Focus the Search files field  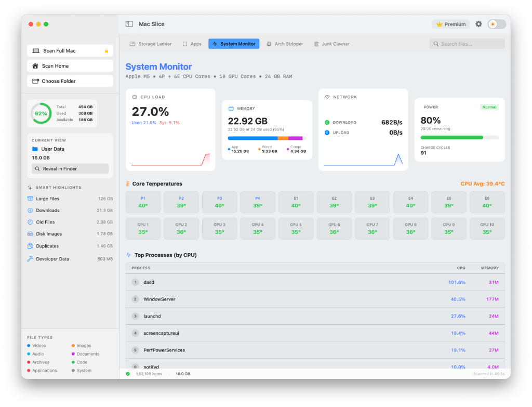tap(467, 44)
